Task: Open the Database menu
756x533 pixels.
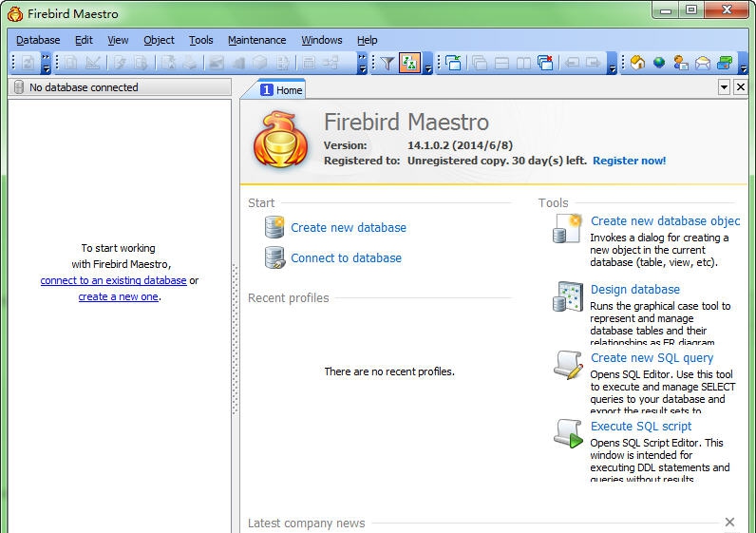Action: pos(38,40)
